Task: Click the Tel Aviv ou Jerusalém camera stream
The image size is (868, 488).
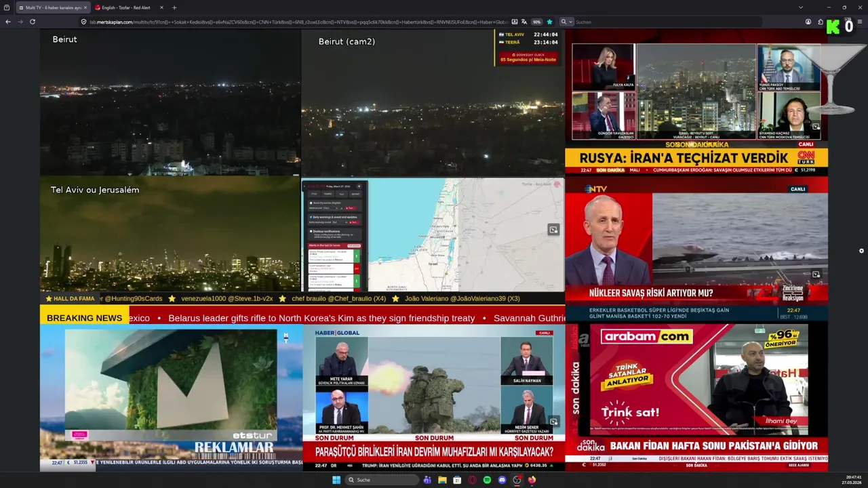Action: click(x=170, y=235)
